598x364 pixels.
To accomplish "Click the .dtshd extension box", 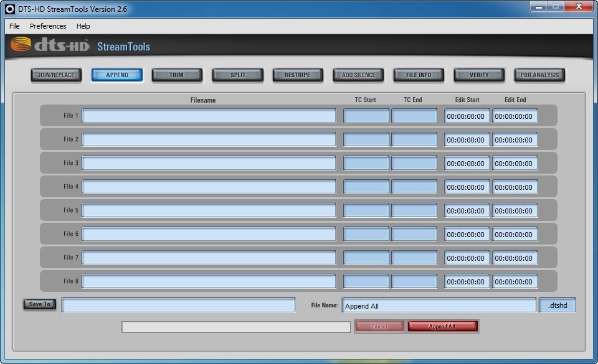I will point(557,306).
